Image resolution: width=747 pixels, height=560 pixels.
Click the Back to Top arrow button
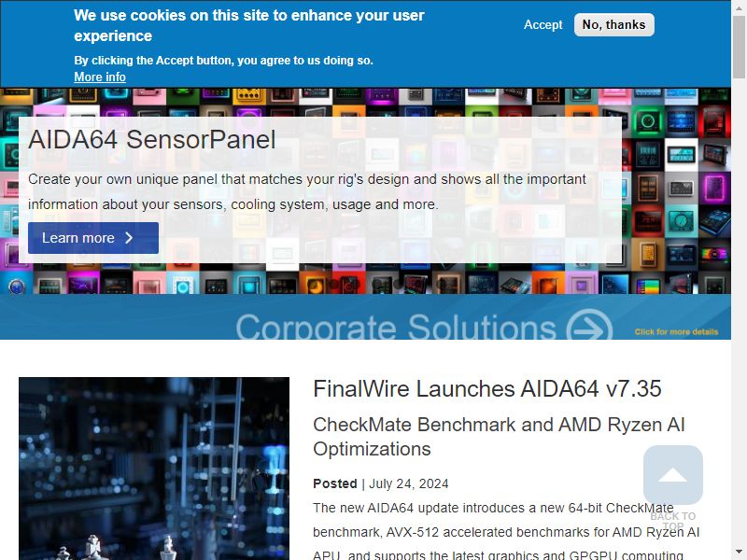click(672, 475)
